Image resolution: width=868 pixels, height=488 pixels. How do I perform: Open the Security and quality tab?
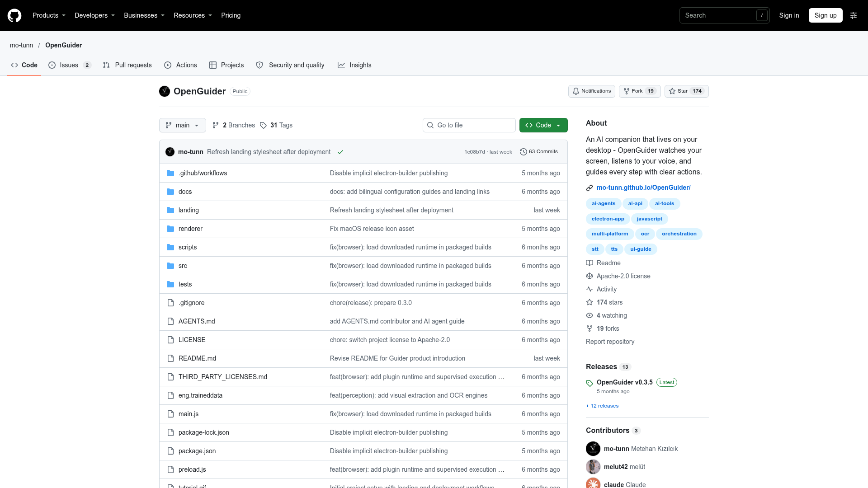pyautogui.click(x=290, y=65)
